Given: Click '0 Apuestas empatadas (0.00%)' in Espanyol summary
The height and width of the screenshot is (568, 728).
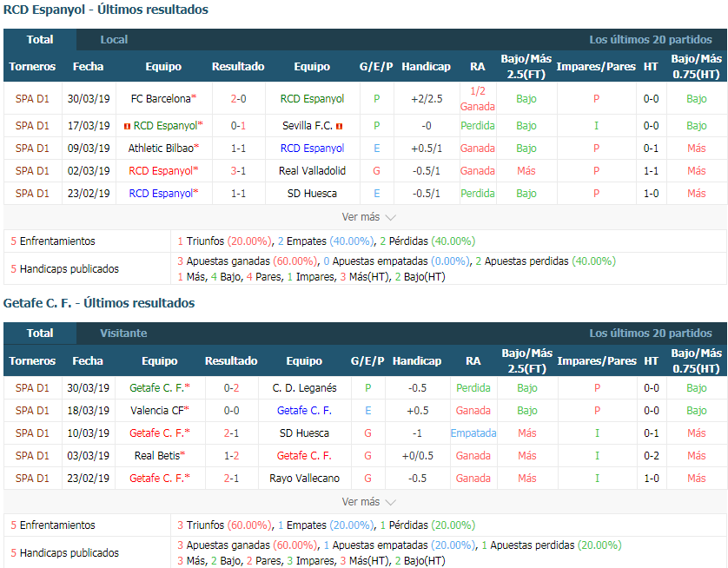Looking at the screenshot, I should point(396,261).
